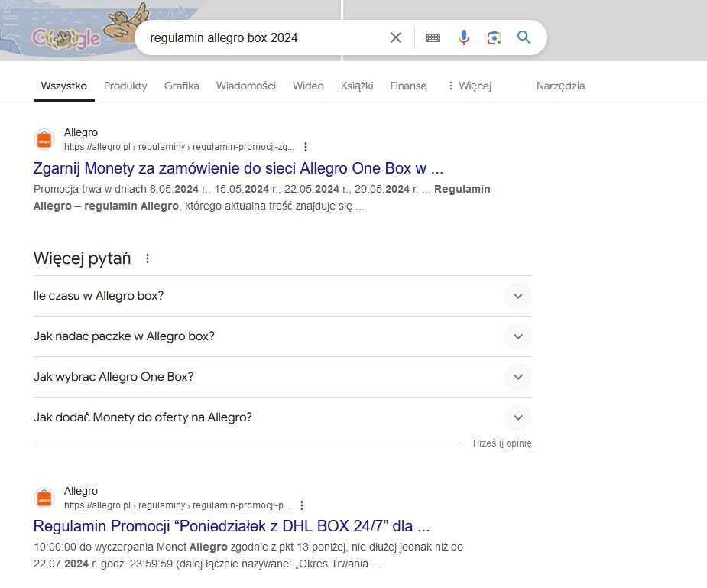Open the on-screen keyboard input tool
The image size is (707, 588).
tap(433, 37)
